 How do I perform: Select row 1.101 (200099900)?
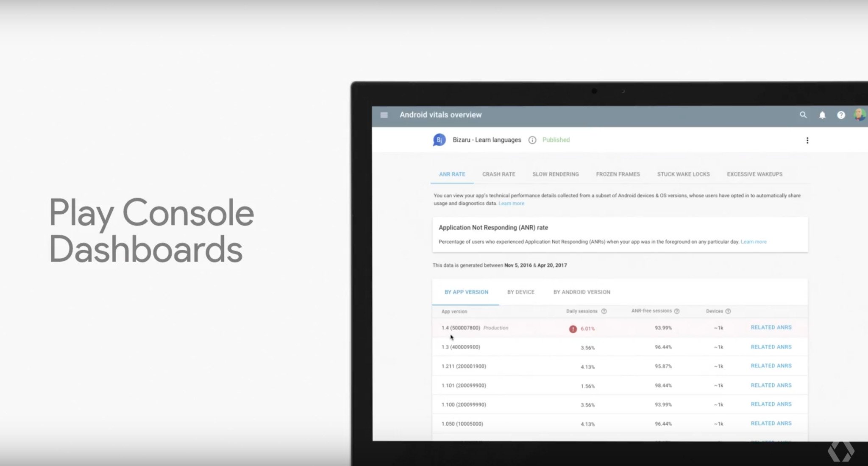click(x=620, y=385)
